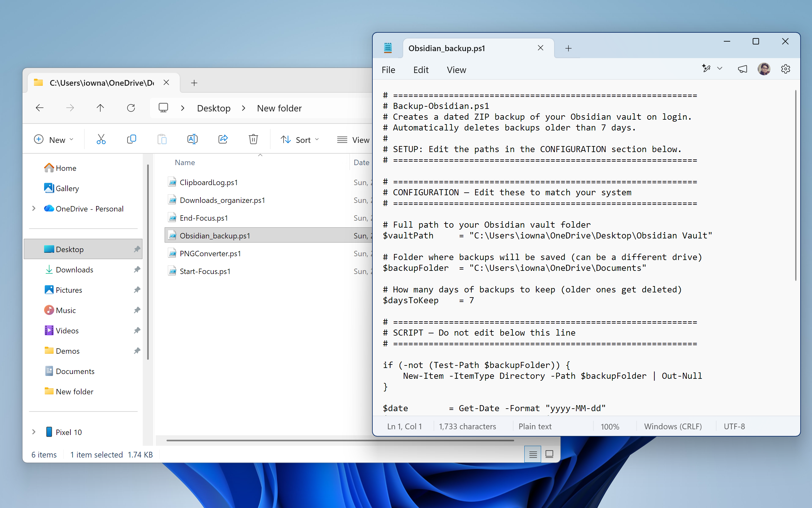Open the Copilot dropdown chevron in Notepad
Image resolution: width=812 pixels, height=508 pixels.
[720, 69]
